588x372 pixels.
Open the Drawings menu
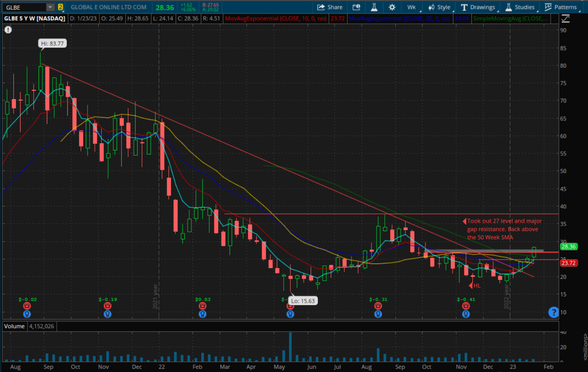478,7
